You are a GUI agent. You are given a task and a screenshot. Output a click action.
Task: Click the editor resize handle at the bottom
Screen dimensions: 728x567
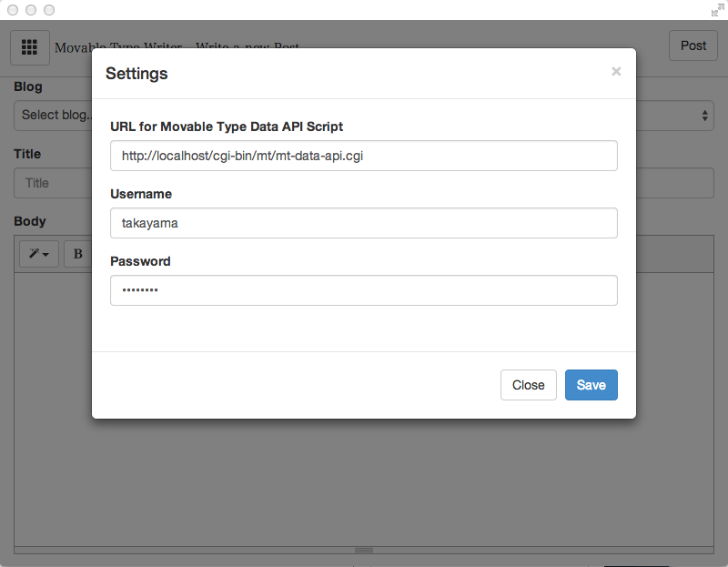(x=363, y=551)
